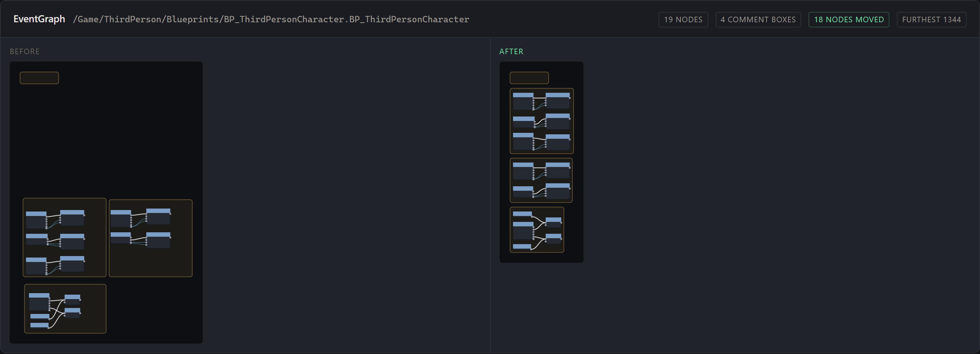
Task: Select the bottom crossed-wires comment box in BEFORE
Action: coord(65,308)
